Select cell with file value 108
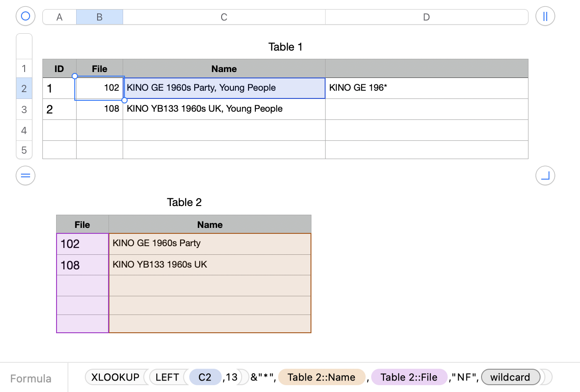This screenshot has width=580, height=392. coord(99,109)
